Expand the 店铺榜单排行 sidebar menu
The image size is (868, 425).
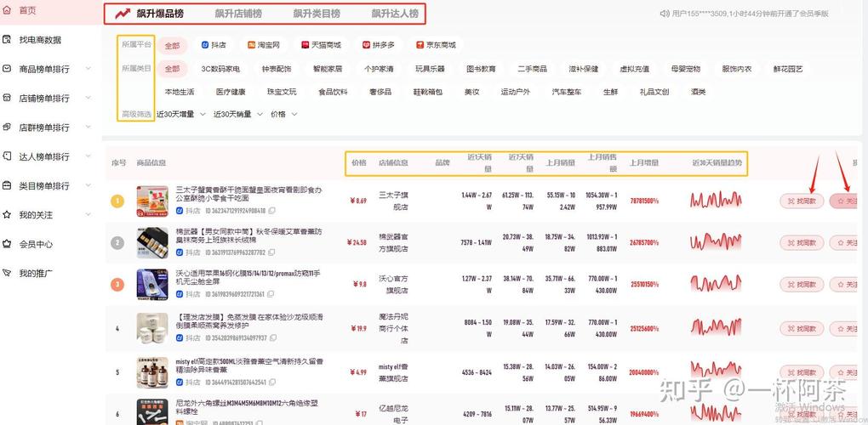coord(89,98)
